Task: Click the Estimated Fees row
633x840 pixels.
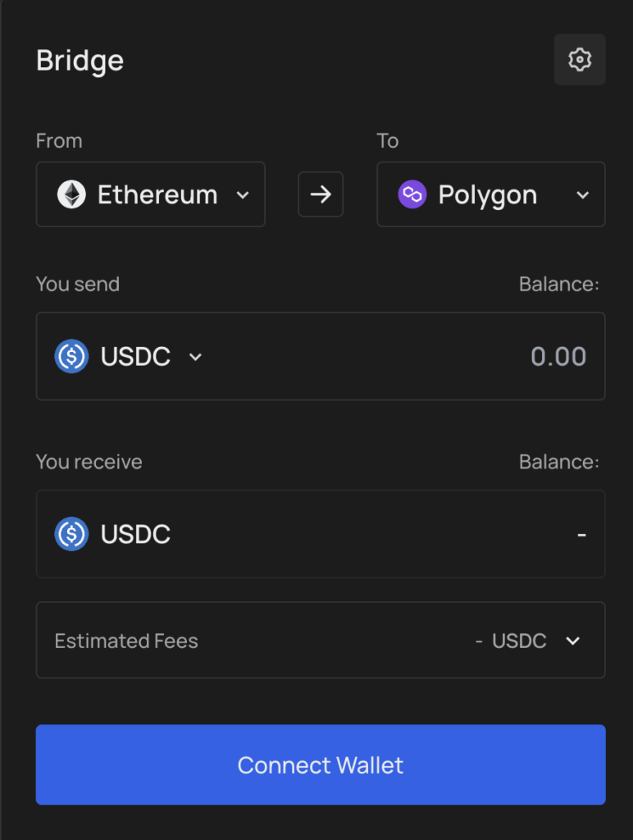Action: [x=321, y=640]
